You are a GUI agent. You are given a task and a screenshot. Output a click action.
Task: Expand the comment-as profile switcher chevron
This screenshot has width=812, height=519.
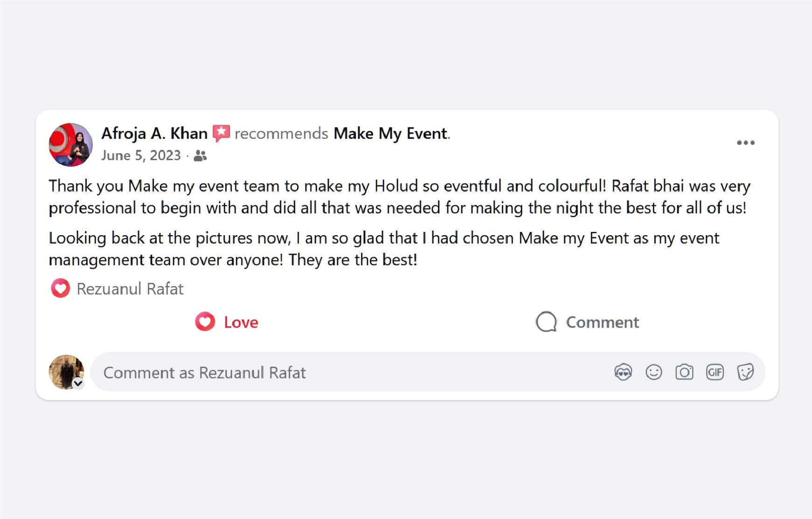click(x=77, y=384)
